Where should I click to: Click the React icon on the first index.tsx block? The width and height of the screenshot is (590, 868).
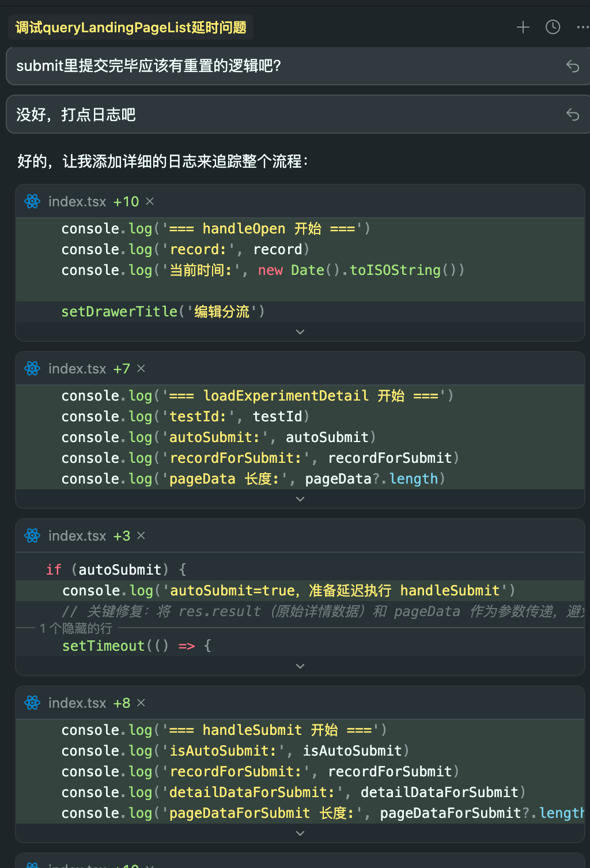tap(32, 201)
